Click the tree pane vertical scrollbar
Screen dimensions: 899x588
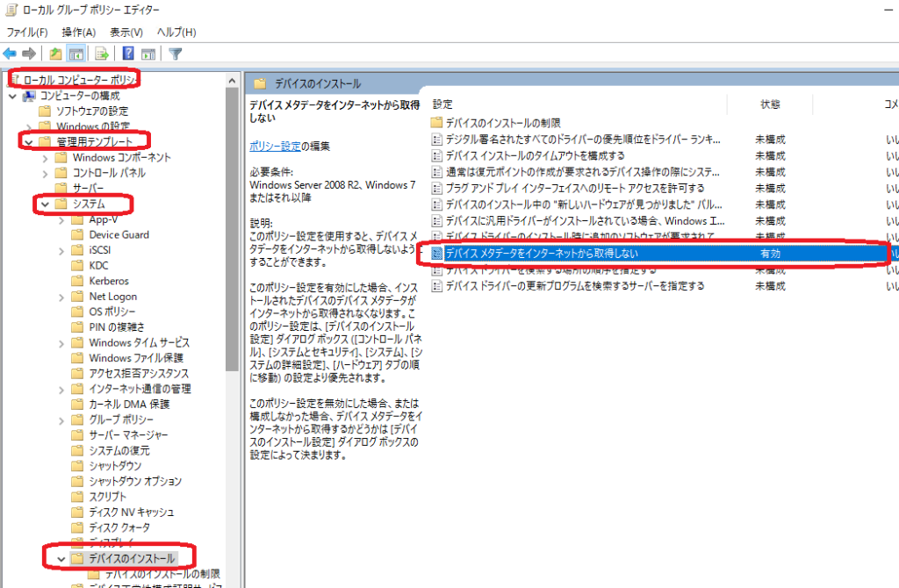point(233,263)
